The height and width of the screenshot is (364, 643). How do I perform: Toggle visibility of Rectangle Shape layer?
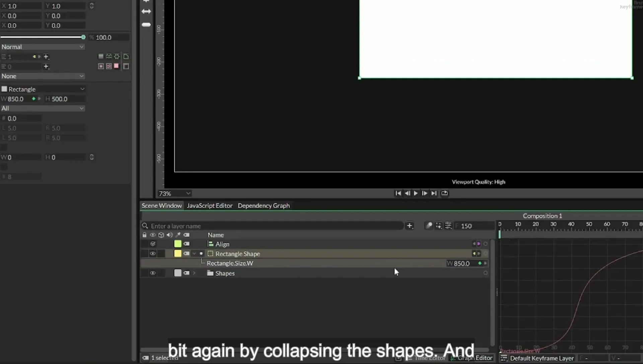[153, 254]
